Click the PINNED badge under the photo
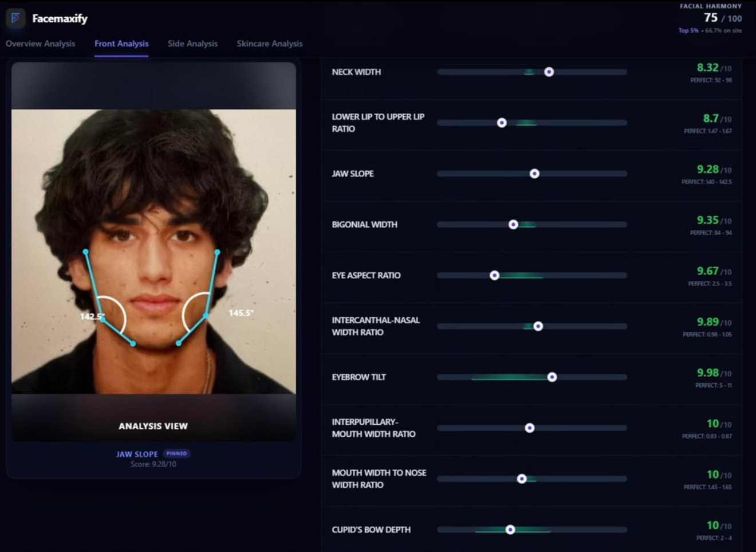756x552 pixels. tap(176, 453)
